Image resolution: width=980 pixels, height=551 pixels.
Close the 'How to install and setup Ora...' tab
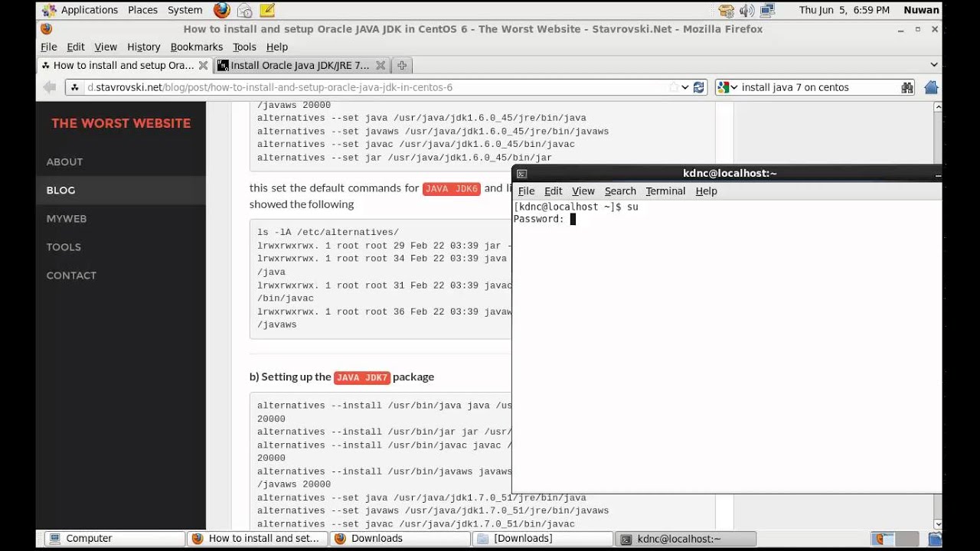(x=204, y=66)
